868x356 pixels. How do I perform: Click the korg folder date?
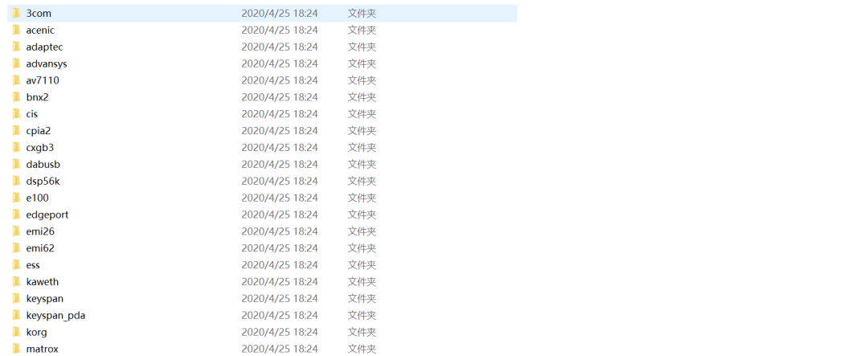pos(280,332)
